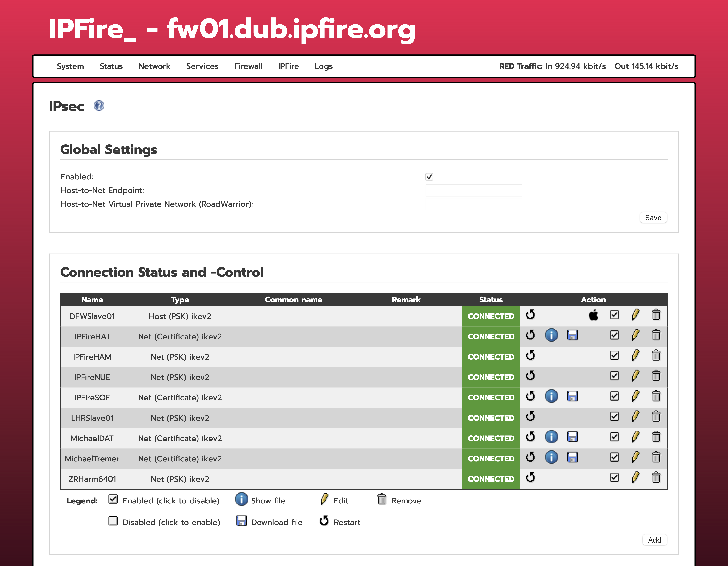
Task: Disable the IPFireSOF connection checkbox
Action: 614,396
